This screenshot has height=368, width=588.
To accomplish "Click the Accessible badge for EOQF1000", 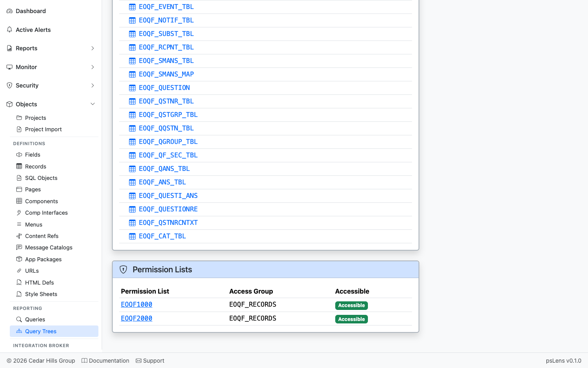I will pos(352,305).
